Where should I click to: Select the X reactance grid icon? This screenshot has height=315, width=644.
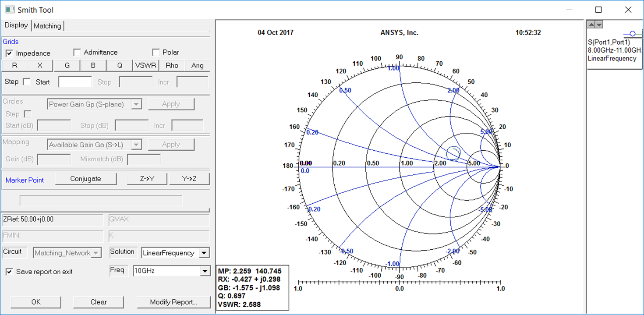pos(39,65)
